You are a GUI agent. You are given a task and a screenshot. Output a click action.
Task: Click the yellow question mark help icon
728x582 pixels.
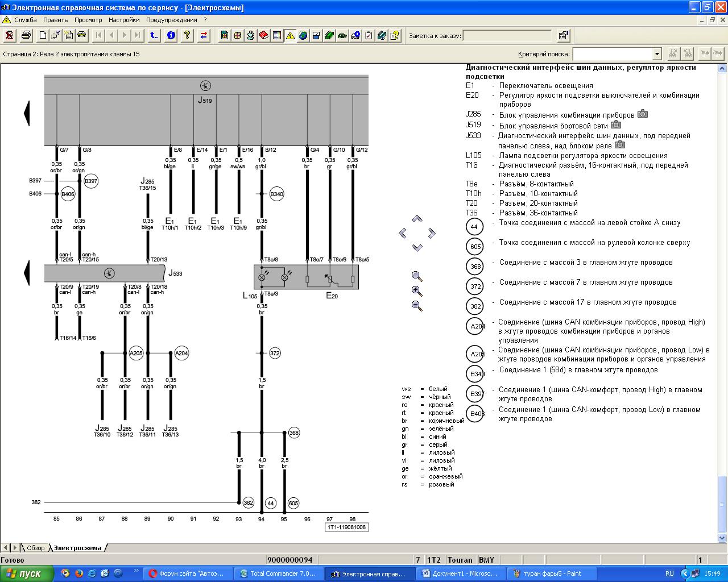187,35
